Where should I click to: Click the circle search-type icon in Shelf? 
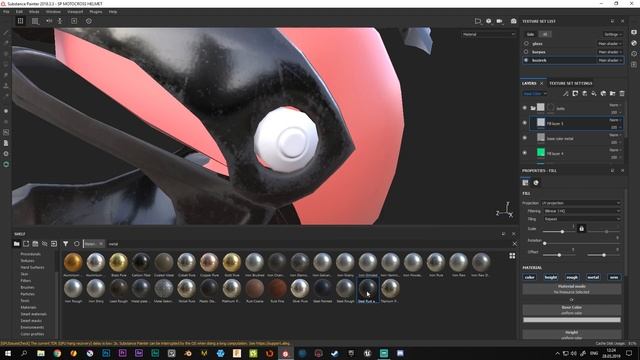pos(76,244)
